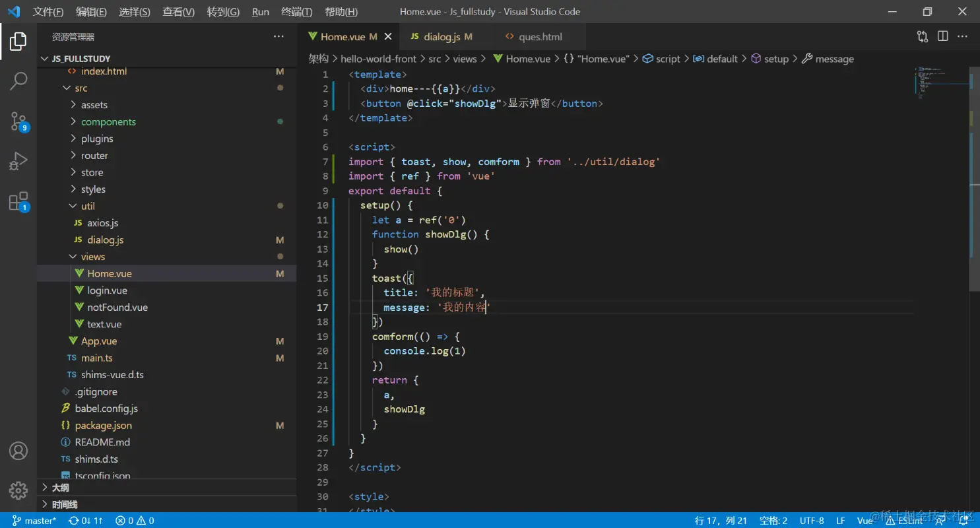Image resolution: width=980 pixels, height=528 pixels.
Task: Open package.json in the file tree
Action: [103, 426]
